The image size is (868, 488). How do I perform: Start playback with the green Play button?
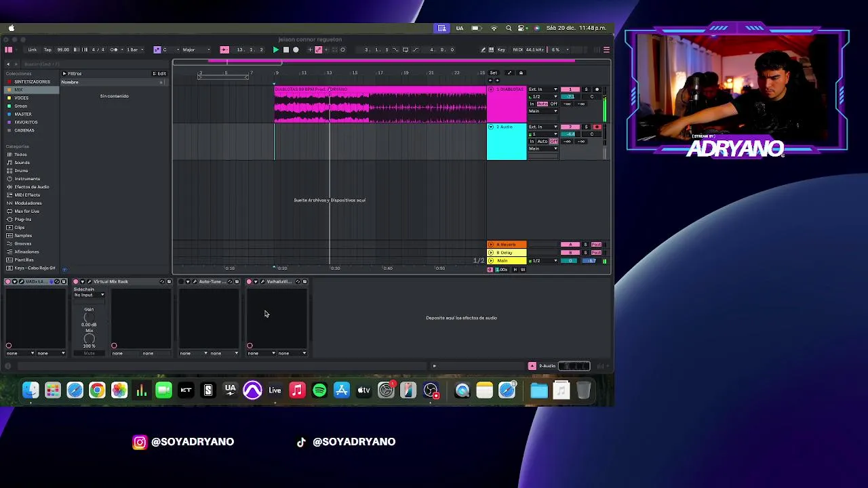click(x=276, y=49)
